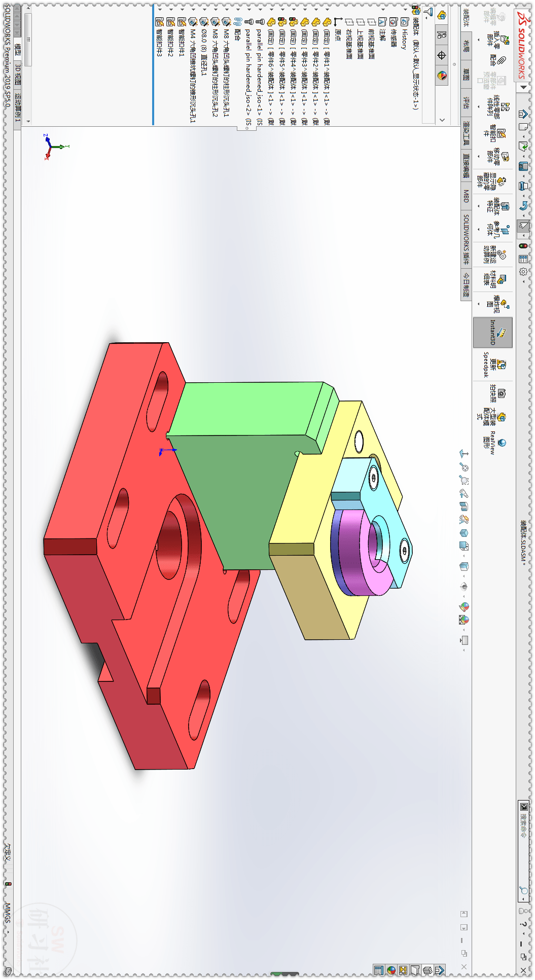This screenshot has height=980, width=535.
Task: Click the 爆炸视图 (Exploded View) icon
Action: (505, 304)
